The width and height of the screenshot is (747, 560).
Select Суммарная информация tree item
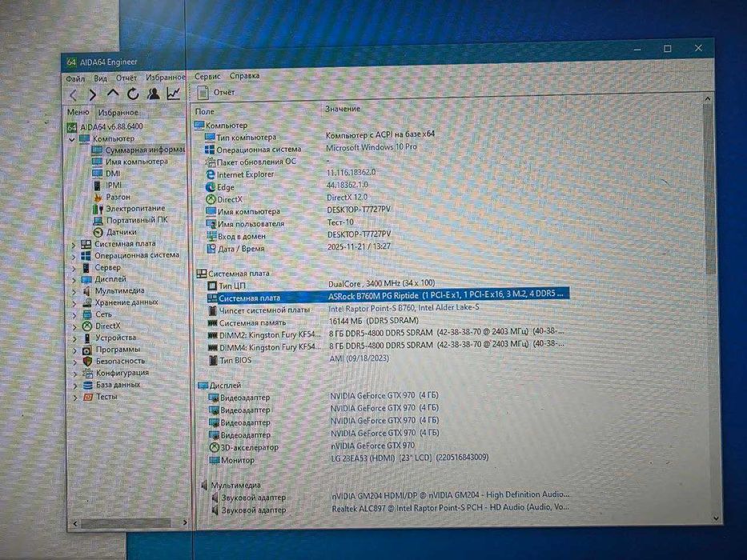point(144,150)
